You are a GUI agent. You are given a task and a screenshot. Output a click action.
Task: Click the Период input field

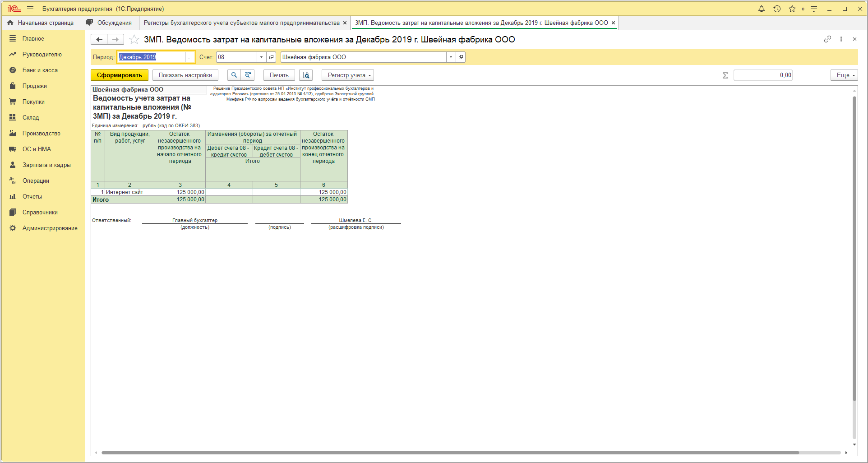[x=151, y=57]
